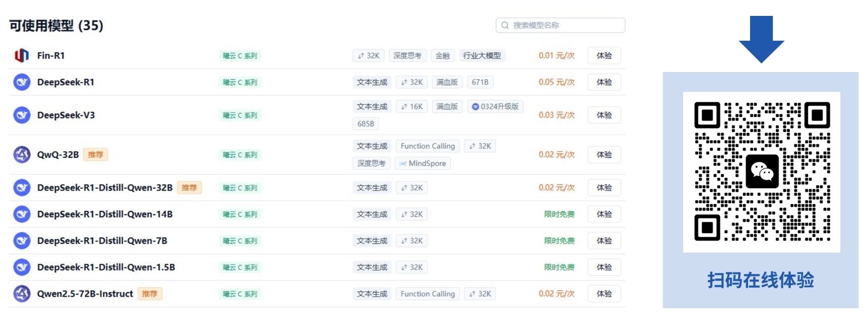Image resolution: width=868 pixels, height=329 pixels.
Task: Click 限时免费 label for DeepSeek-R1-Distill-Qwen-7B
Action: pos(559,241)
